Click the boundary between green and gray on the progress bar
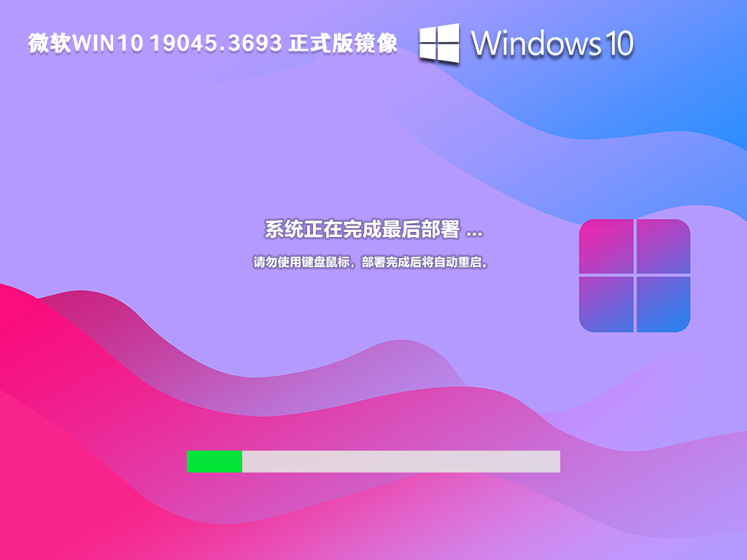 coord(242,461)
